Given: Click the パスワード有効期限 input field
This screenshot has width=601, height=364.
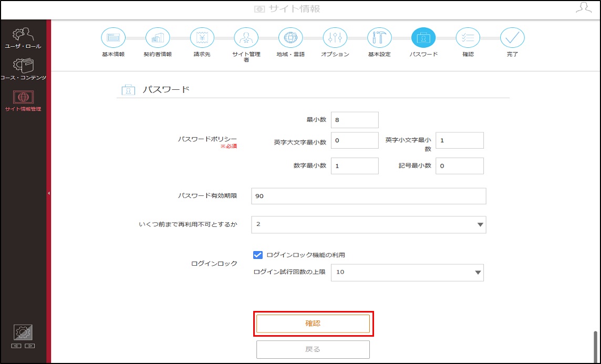Looking at the screenshot, I should pos(369,196).
